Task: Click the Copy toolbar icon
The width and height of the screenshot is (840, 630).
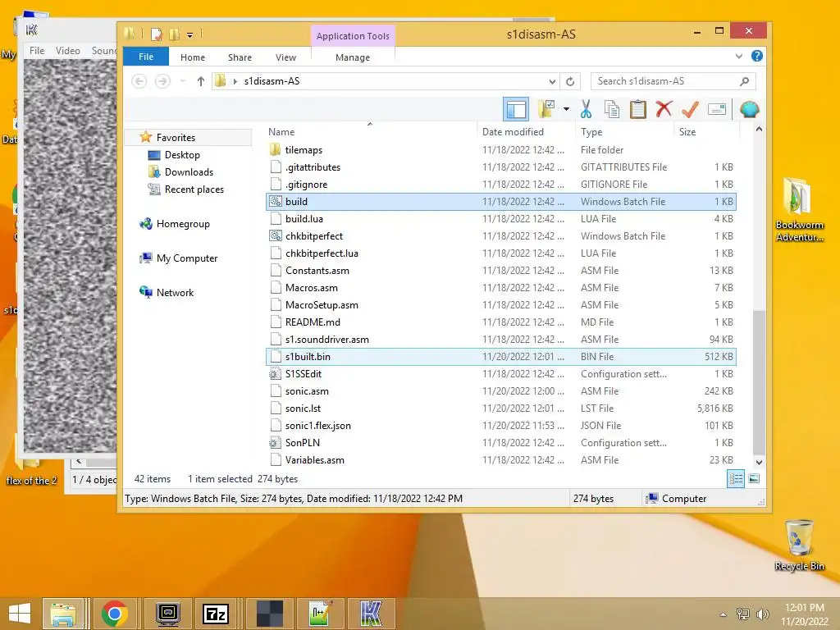Action: 612,109
